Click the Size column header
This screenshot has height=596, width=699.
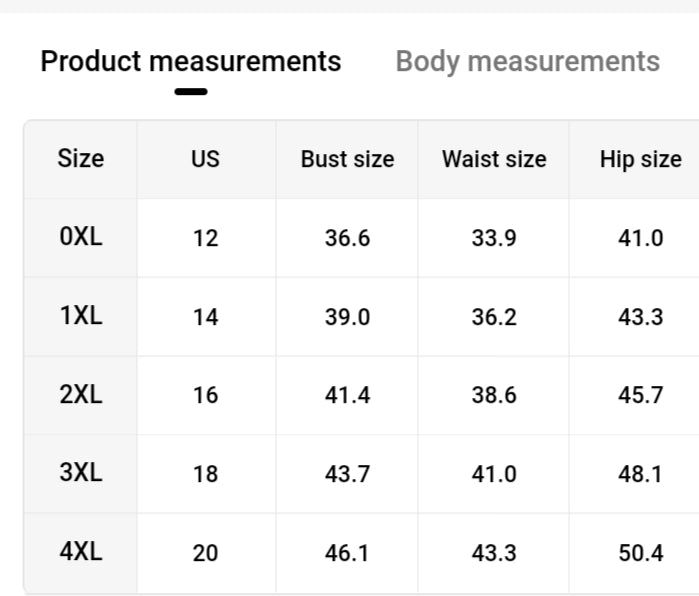click(x=80, y=159)
